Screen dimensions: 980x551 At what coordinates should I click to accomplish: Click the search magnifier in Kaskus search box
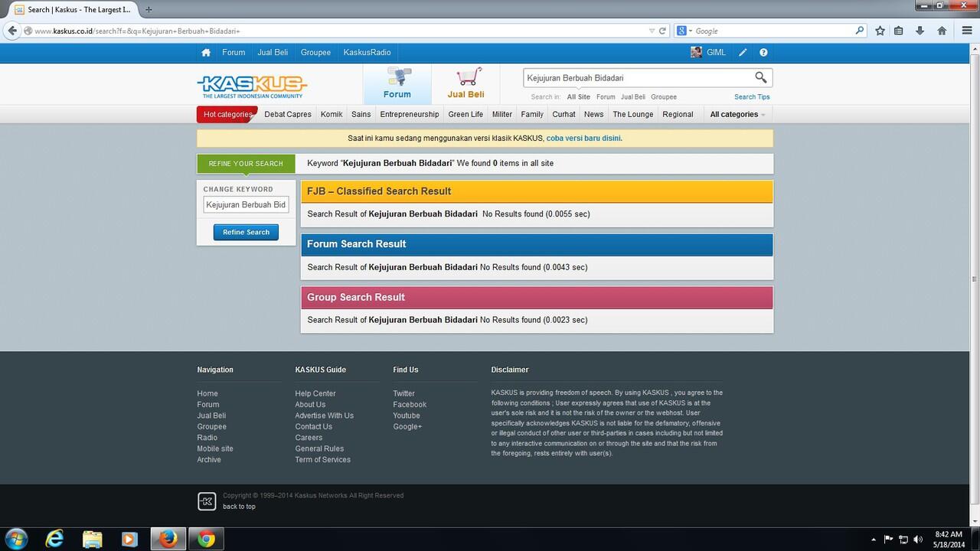pyautogui.click(x=760, y=77)
